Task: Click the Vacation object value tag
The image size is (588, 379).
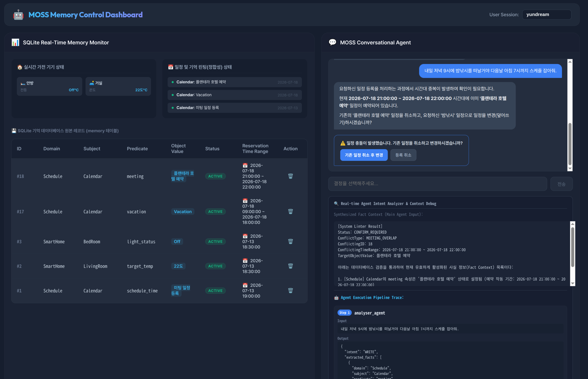Action: pyautogui.click(x=183, y=212)
